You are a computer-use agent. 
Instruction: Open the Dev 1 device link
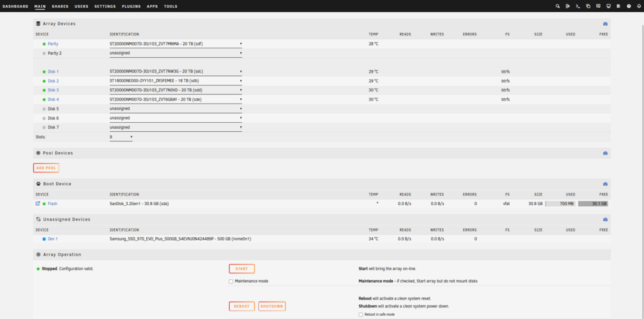coord(53,239)
